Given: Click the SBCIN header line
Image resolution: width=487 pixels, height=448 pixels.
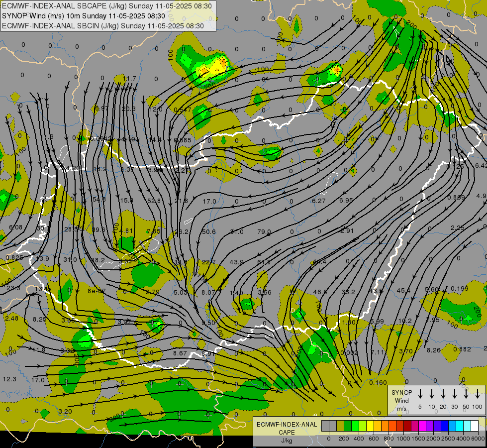Looking at the screenshot, I should (x=103, y=26).
